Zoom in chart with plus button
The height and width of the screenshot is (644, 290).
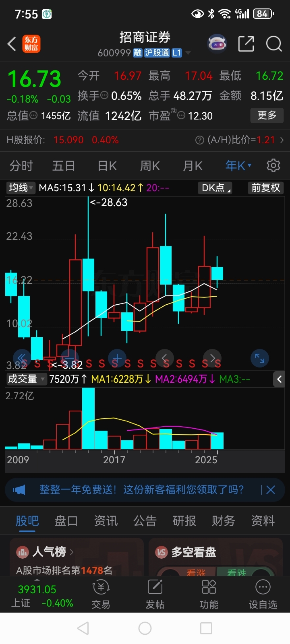pyautogui.click(x=117, y=358)
